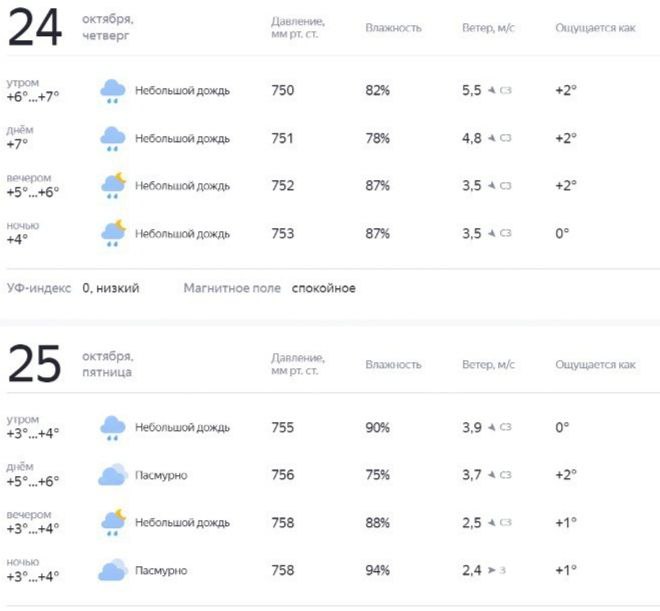
Task: Click Пасмурно text in October 25 night row
Action: 161,571
